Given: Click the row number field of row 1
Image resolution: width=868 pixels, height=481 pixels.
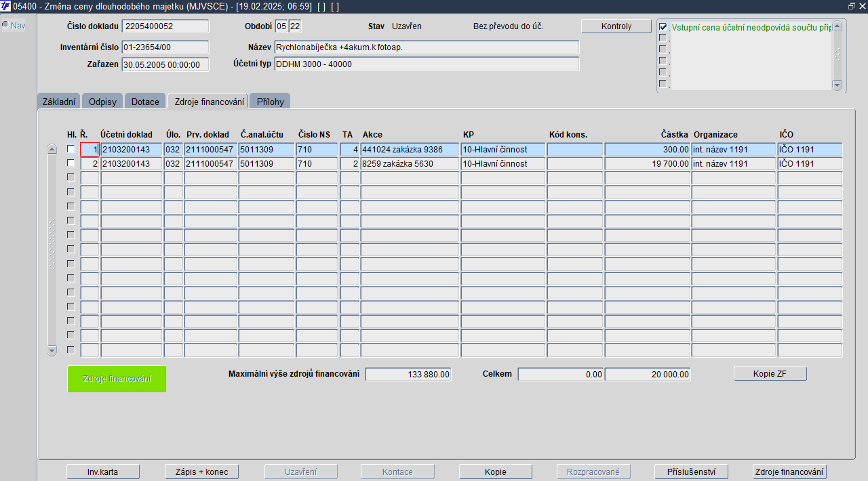Looking at the screenshot, I should [90, 150].
